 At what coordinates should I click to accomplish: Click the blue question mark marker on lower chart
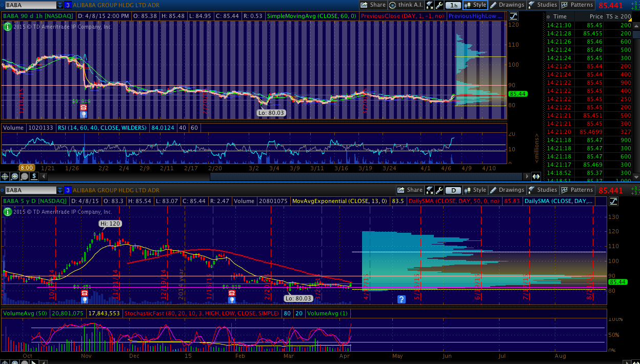pyautogui.click(x=402, y=299)
